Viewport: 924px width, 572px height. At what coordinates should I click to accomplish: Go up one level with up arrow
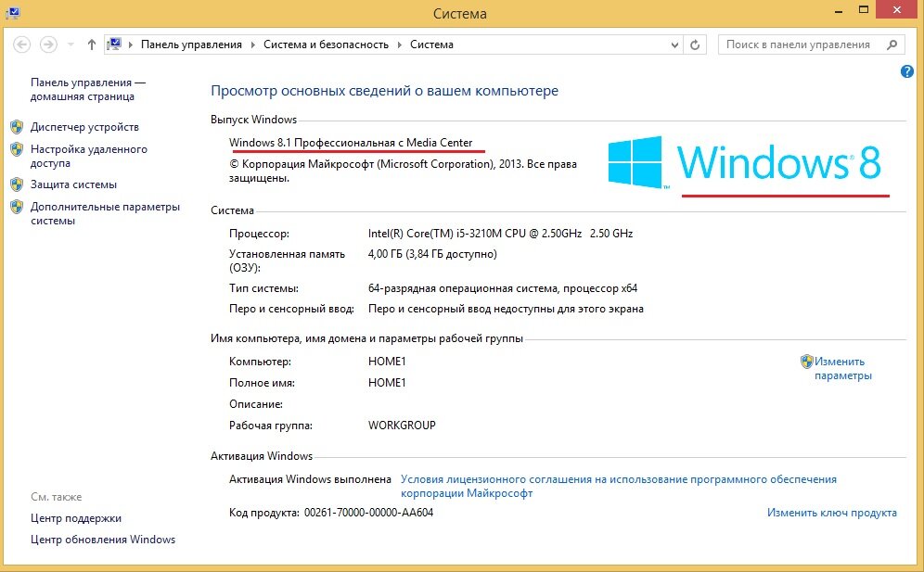pyautogui.click(x=91, y=44)
